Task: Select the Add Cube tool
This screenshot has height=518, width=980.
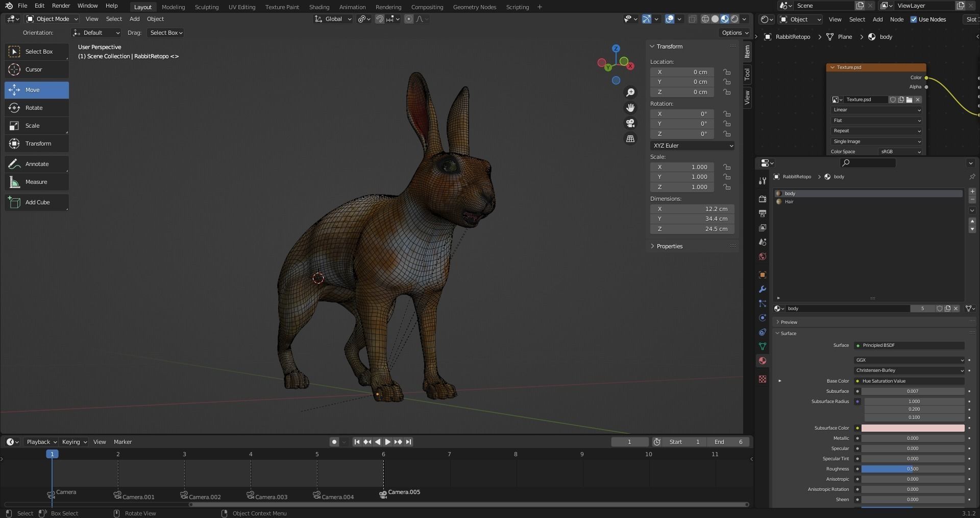Action: pos(37,202)
